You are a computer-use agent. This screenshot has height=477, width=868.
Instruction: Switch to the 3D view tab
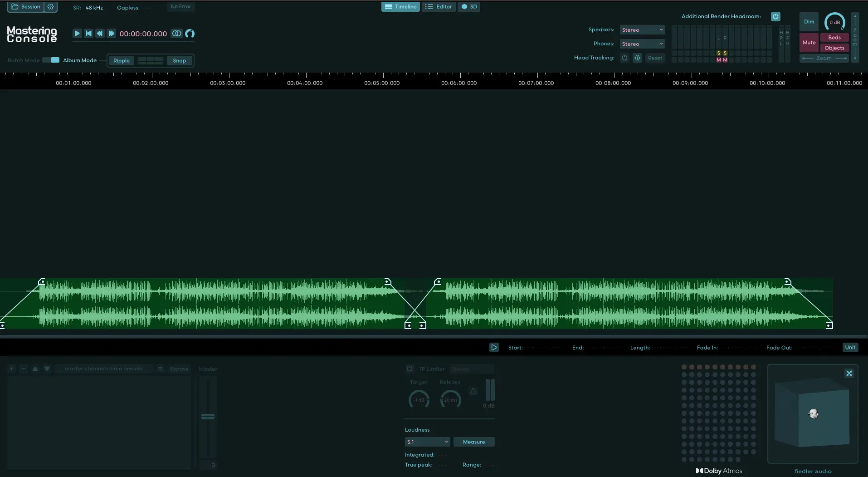click(x=469, y=7)
